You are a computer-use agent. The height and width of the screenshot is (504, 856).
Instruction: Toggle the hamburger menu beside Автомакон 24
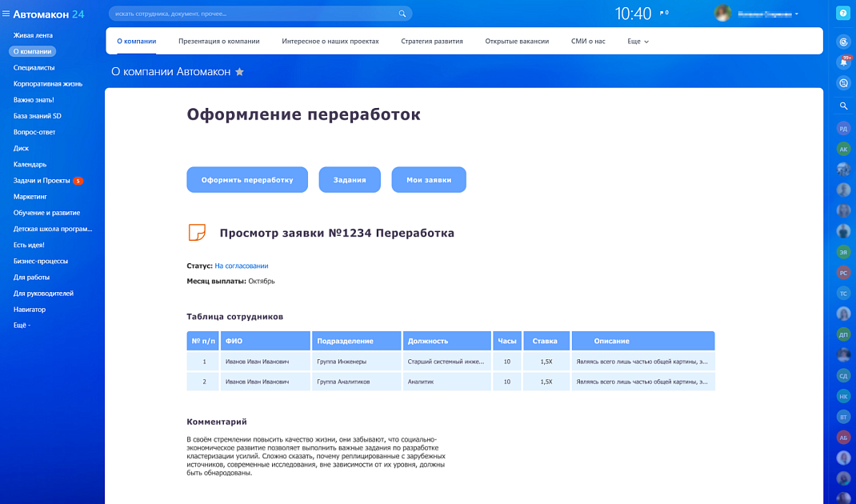pyautogui.click(x=6, y=14)
